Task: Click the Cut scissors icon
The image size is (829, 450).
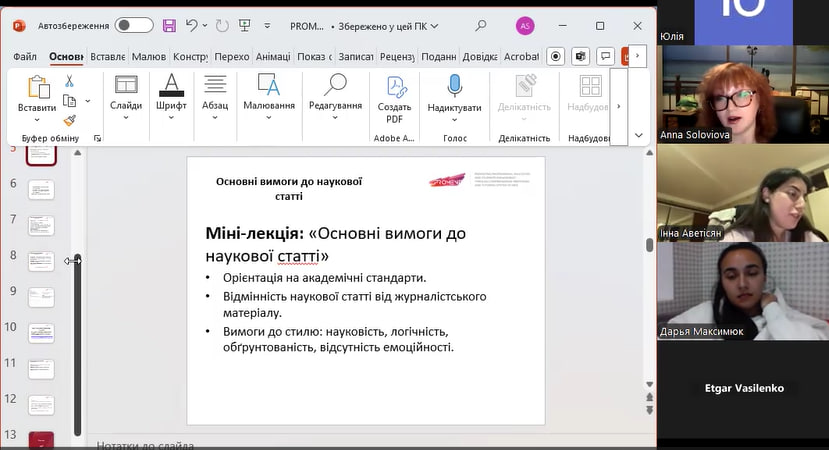Action: (x=69, y=81)
